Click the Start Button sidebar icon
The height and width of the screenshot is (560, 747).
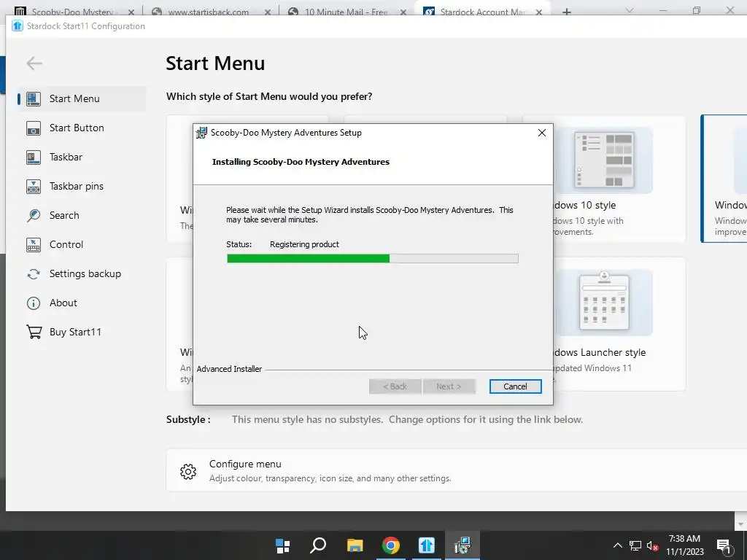34,128
